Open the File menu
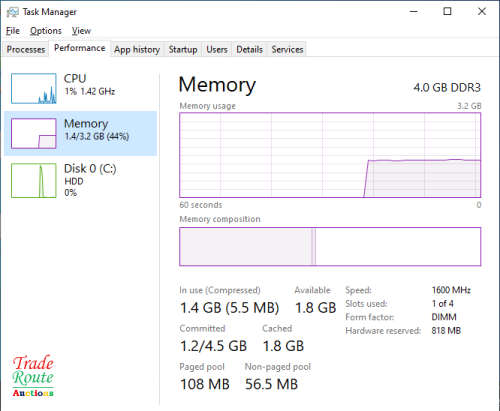Screen dimensions: 500x411 tap(13, 31)
